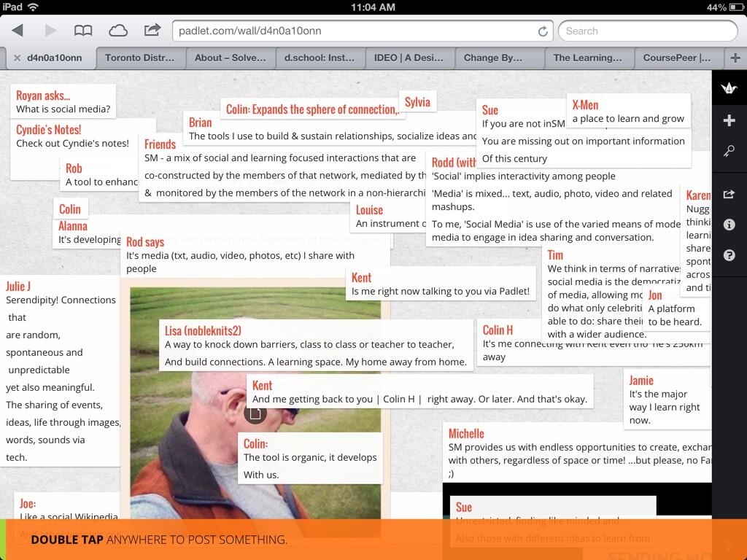Screen dimensions: 747x560
Task: Tap the document icon on the photo
Action: pyautogui.click(x=255, y=413)
